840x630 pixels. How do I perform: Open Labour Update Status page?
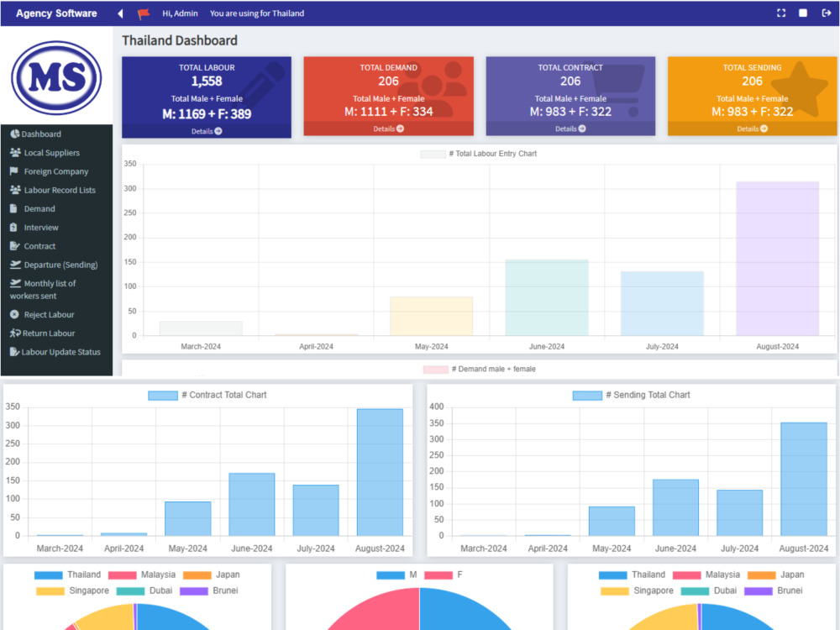click(61, 352)
